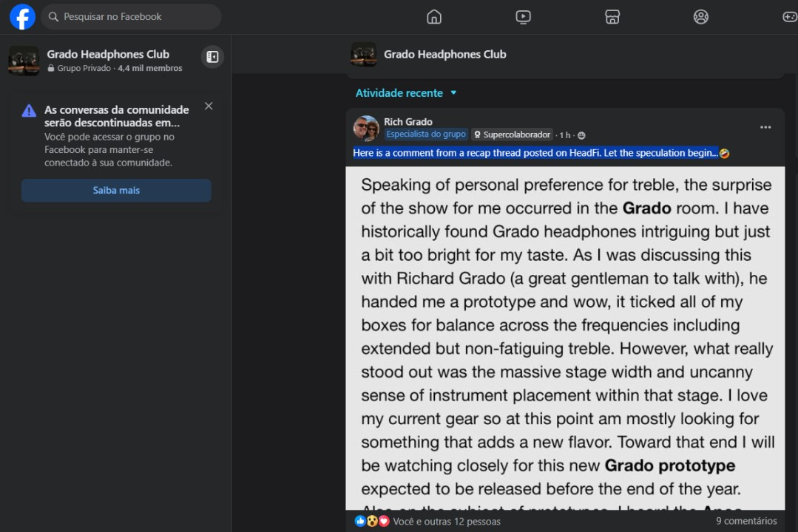This screenshot has width=798, height=532.
Task: Open the Gaming controller icon
Action: 789,17
